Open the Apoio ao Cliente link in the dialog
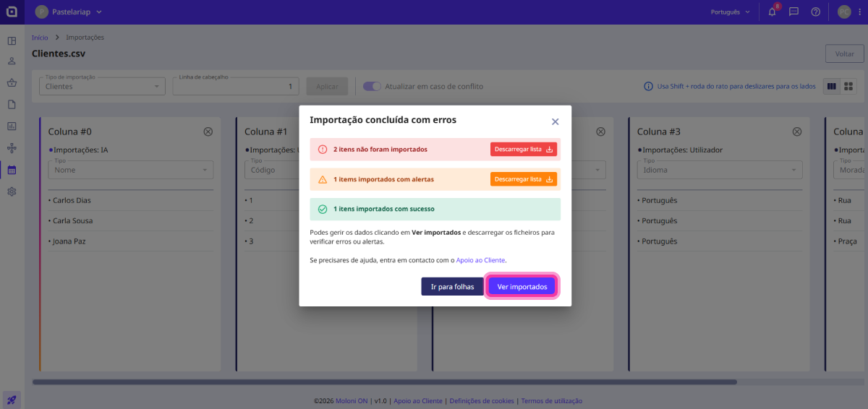 (x=481, y=260)
